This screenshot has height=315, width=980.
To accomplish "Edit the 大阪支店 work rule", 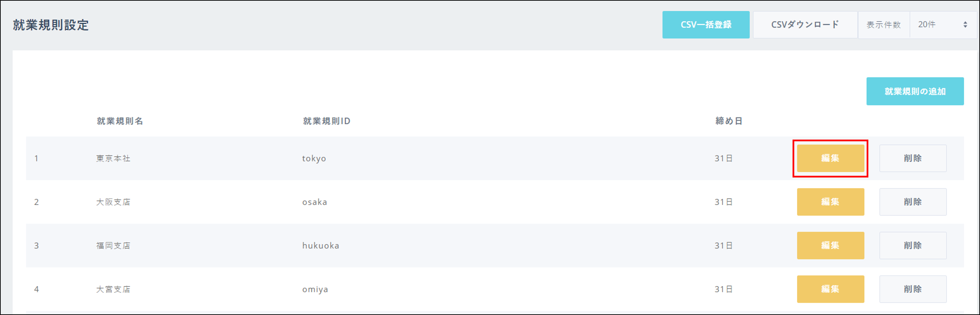I will pyautogui.click(x=830, y=202).
